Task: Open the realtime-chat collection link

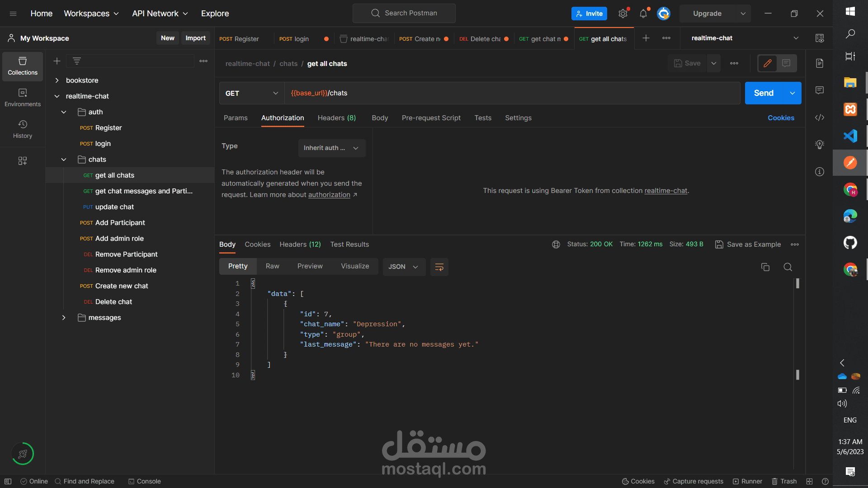Action: [665, 191]
